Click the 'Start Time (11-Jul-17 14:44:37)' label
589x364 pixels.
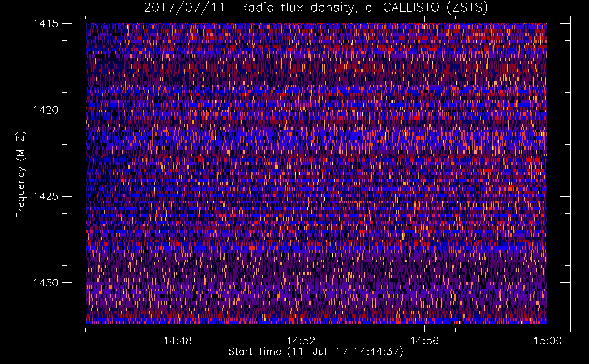316,352
